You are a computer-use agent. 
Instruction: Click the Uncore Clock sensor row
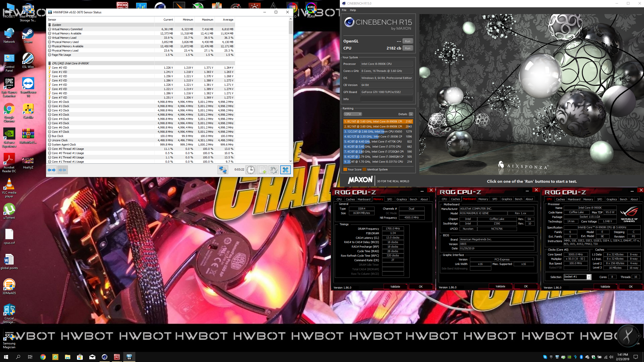point(141,140)
